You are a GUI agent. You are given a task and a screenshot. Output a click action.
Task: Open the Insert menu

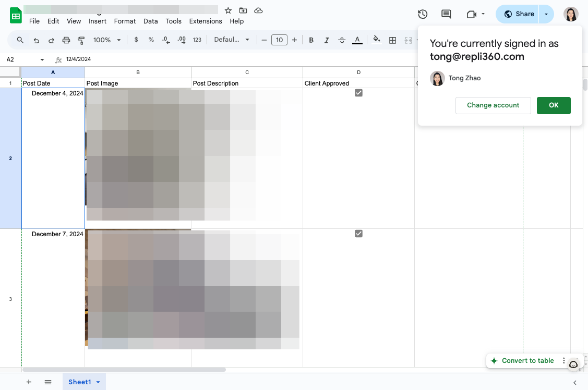[x=98, y=21]
